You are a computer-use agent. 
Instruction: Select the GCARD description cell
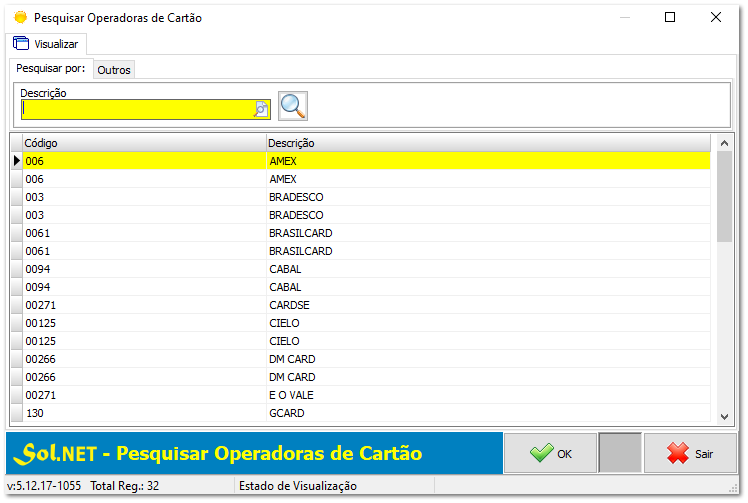click(x=488, y=413)
